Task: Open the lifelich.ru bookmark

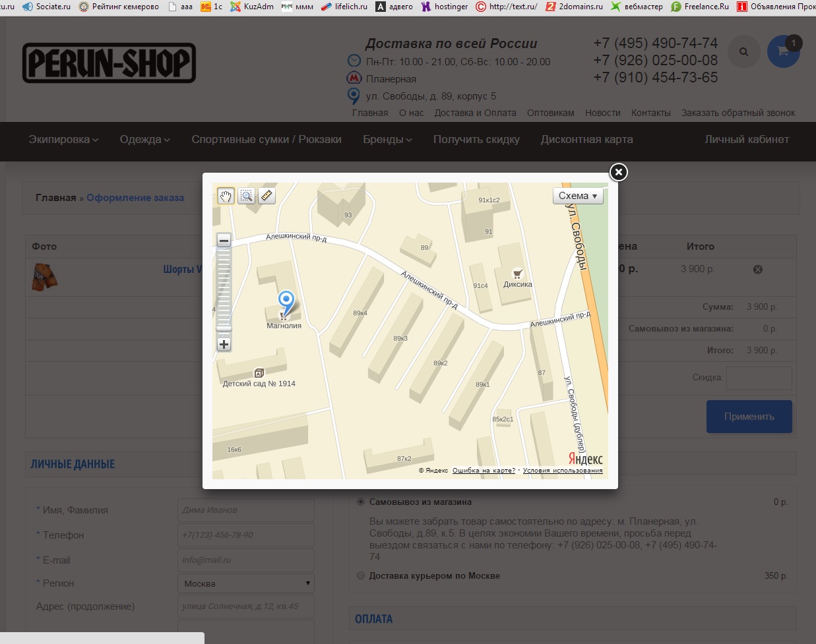Action: pos(344,7)
